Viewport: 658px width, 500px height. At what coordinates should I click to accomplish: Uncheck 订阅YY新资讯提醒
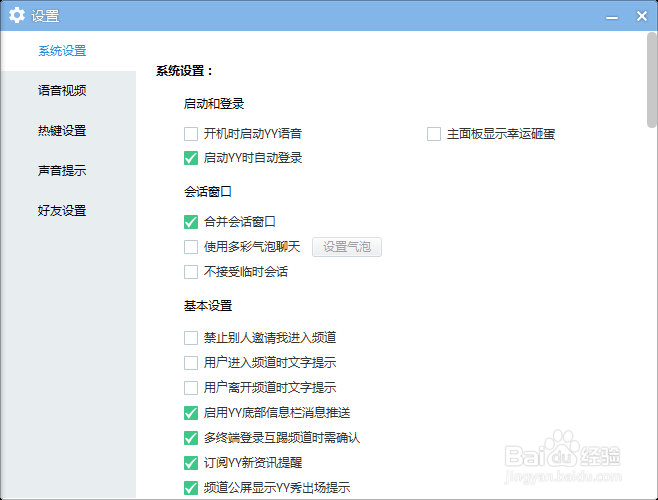coord(191,463)
